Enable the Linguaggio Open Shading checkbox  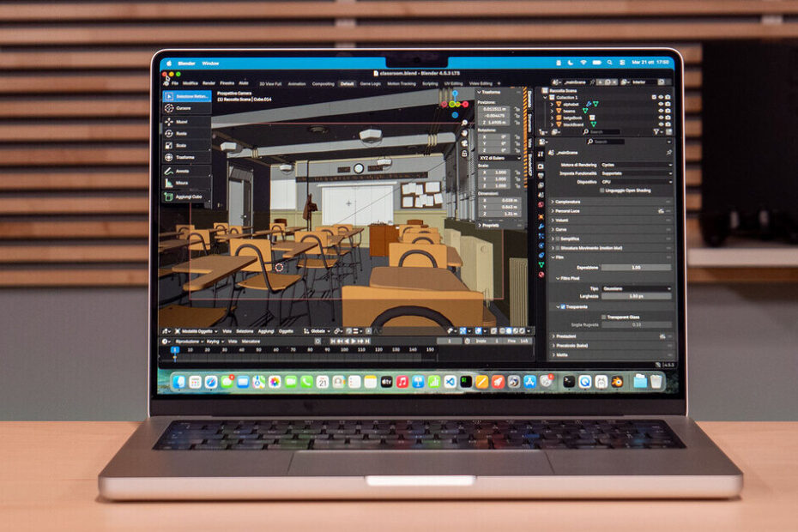[x=602, y=190]
